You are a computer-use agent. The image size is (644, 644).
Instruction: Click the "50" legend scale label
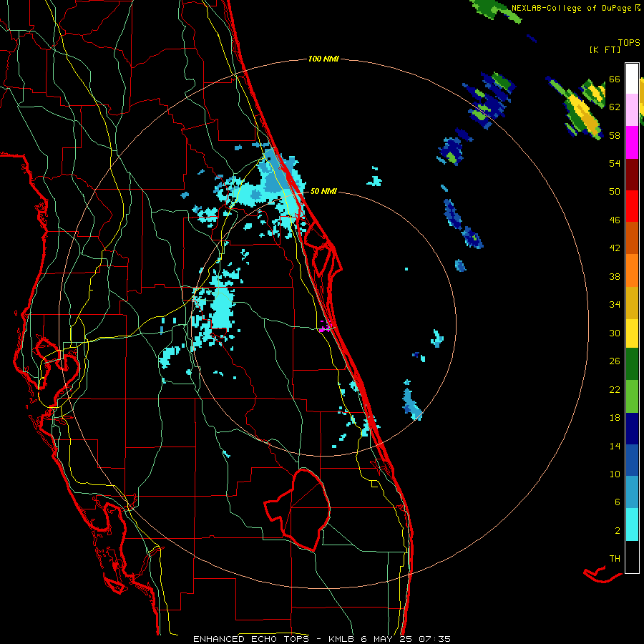coord(615,191)
